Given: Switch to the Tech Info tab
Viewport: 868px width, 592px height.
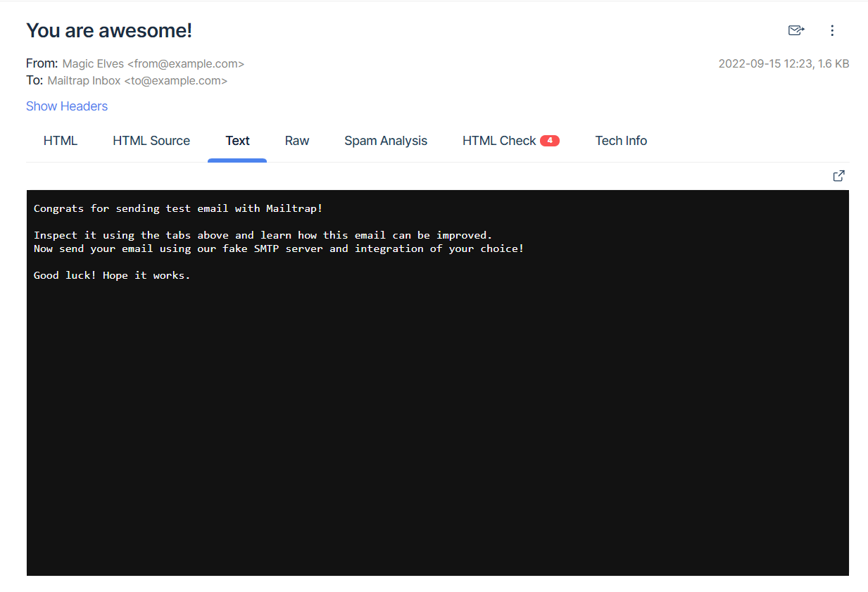Looking at the screenshot, I should 621,141.
